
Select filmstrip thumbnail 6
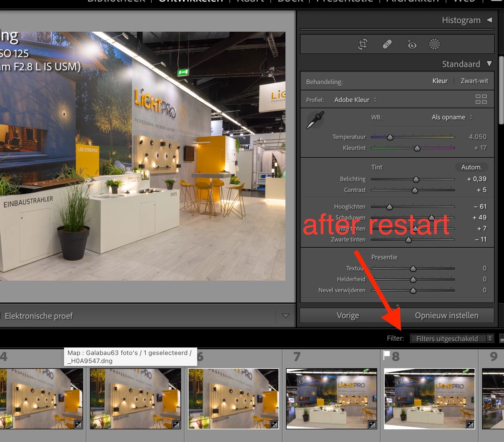click(x=234, y=398)
